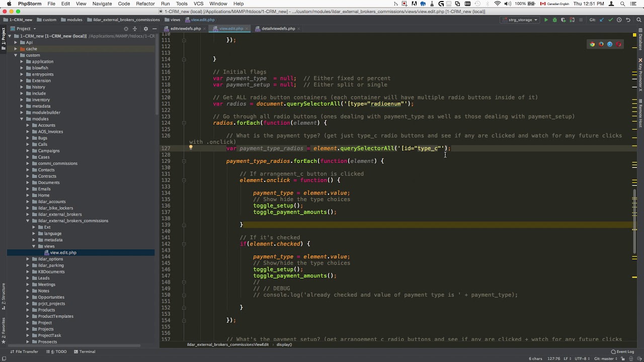Image resolution: width=644 pixels, height=362 pixels.
Task: Click the Git commit checkmark icon
Action: pyautogui.click(x=610, y=20)
